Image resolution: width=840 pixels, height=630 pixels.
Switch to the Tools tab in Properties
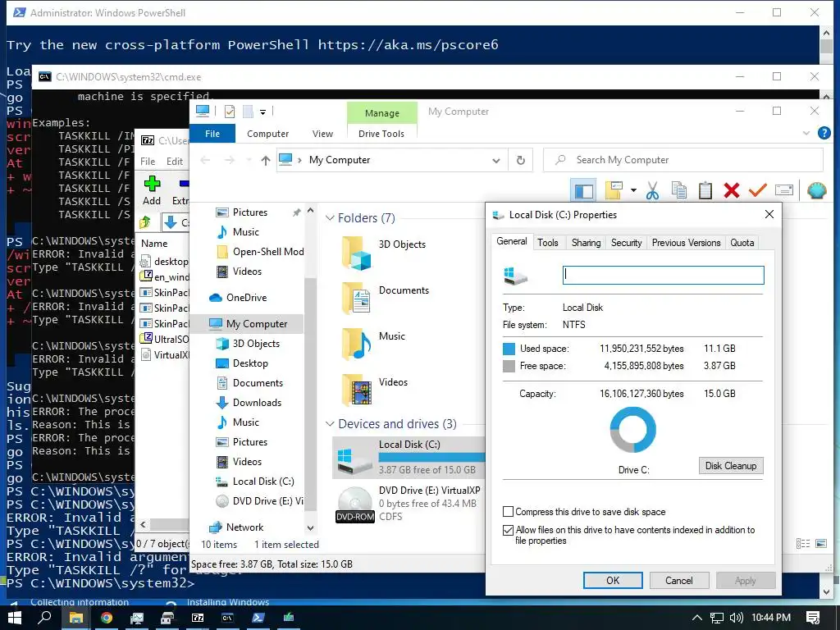(547, 243)
